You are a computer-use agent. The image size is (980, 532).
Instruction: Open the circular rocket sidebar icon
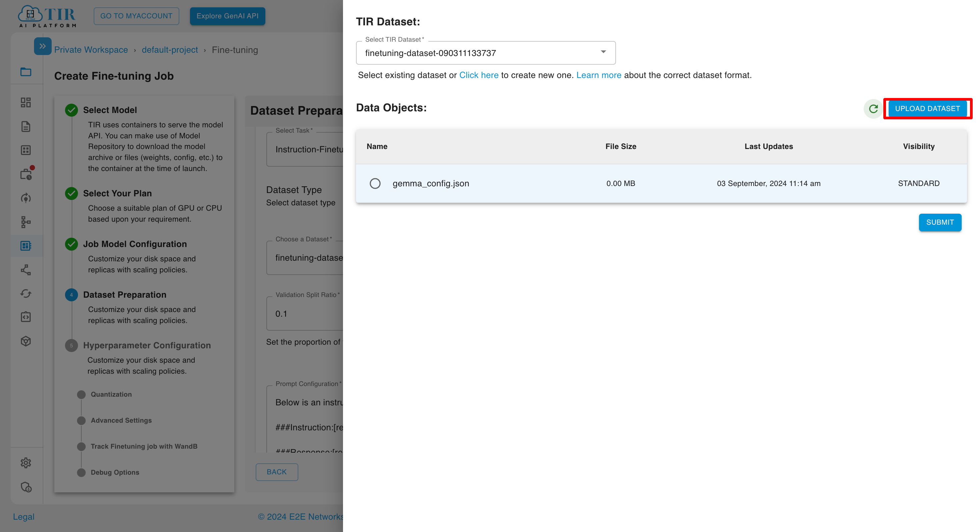26,198
